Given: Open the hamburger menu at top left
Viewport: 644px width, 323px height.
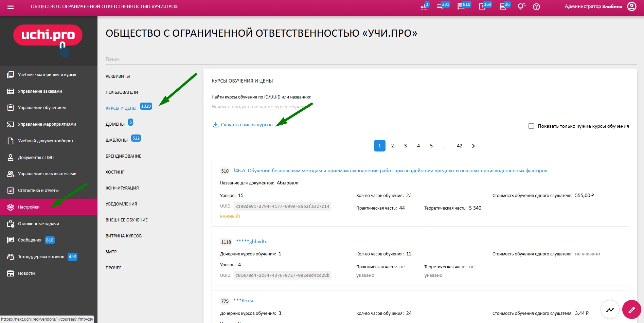Looking at the screenshot, I should (x=11, y=7).
